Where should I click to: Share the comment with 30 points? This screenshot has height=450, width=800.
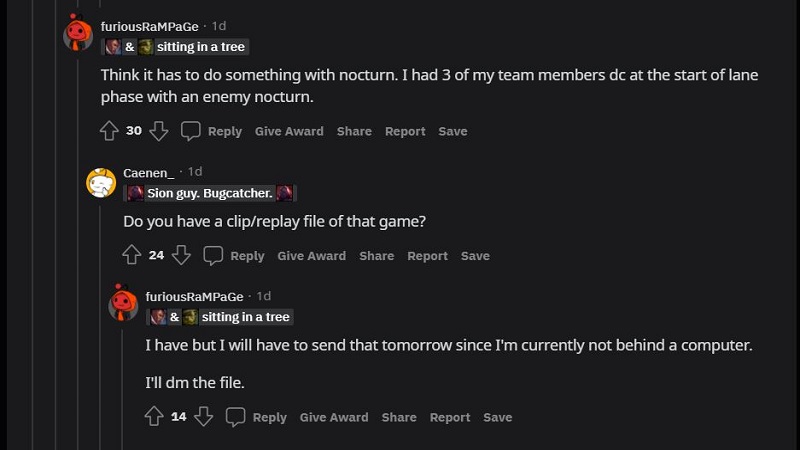pyautogui.click(x=354, y=131)
